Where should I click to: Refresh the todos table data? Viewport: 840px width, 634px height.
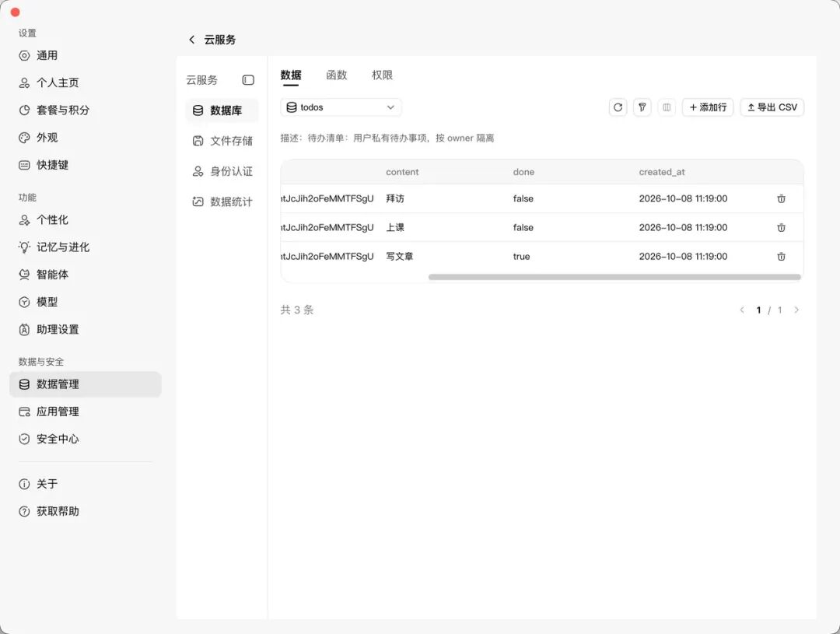pos(618,107)
